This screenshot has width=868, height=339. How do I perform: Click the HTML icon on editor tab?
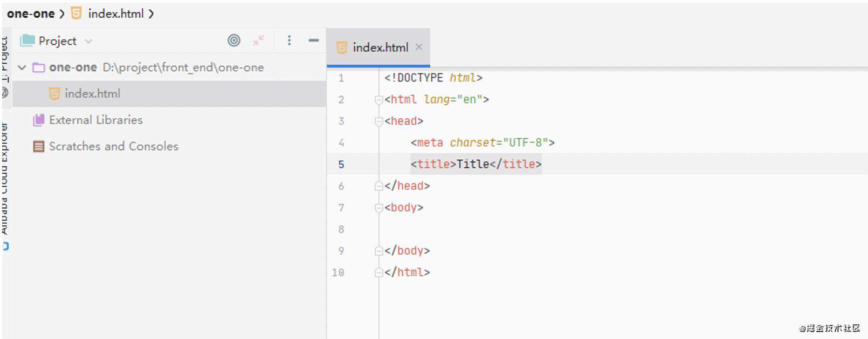[x=342, y=48]
